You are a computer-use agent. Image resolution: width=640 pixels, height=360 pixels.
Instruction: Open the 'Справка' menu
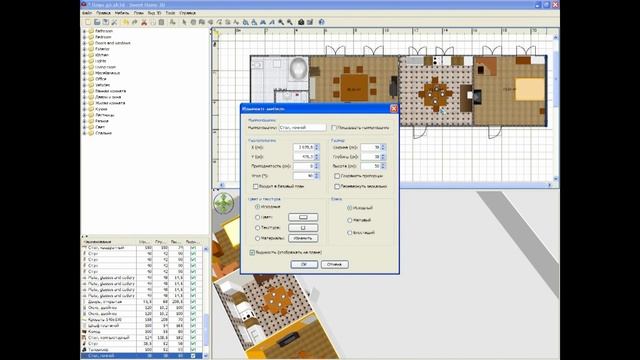click(187, 13)
